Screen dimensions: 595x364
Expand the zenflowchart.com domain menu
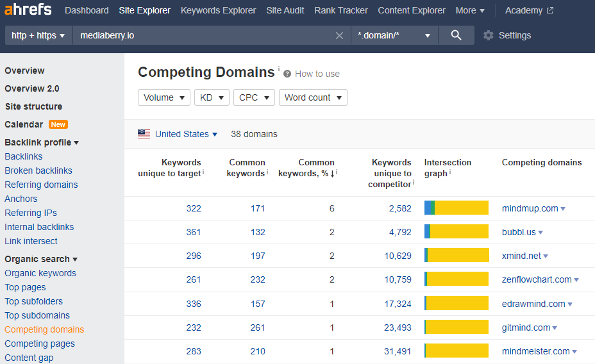pyautogui.click(x=576, y=280)
